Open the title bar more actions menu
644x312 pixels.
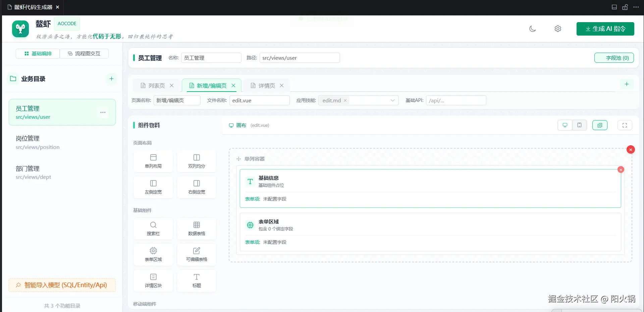point(636,7)
